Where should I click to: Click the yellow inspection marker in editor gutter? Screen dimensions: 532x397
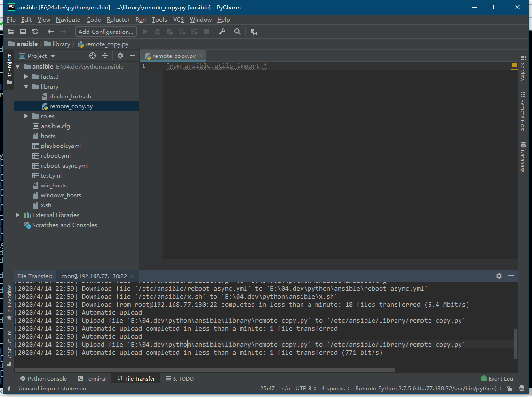514,66
